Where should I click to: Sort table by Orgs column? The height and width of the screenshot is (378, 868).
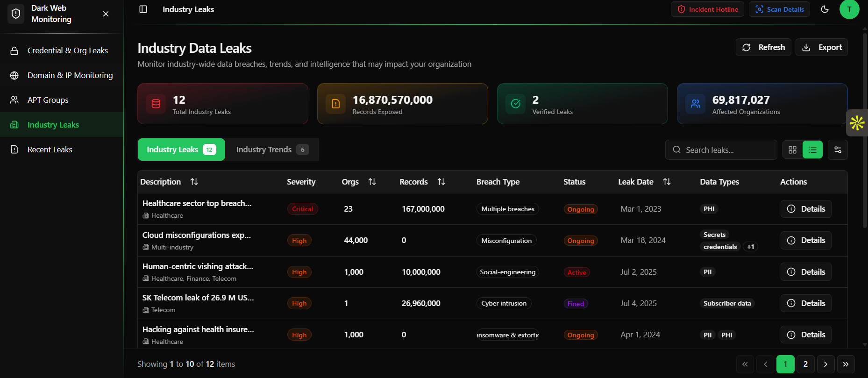coord(372,182)
